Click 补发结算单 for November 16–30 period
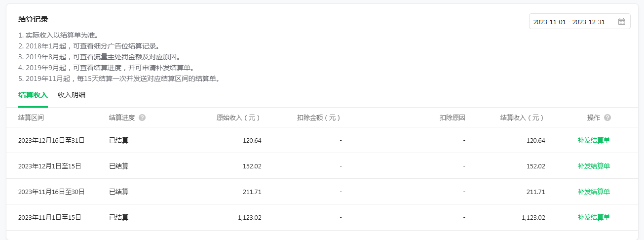This screenshot has width=644, height=240. (594, 192)
